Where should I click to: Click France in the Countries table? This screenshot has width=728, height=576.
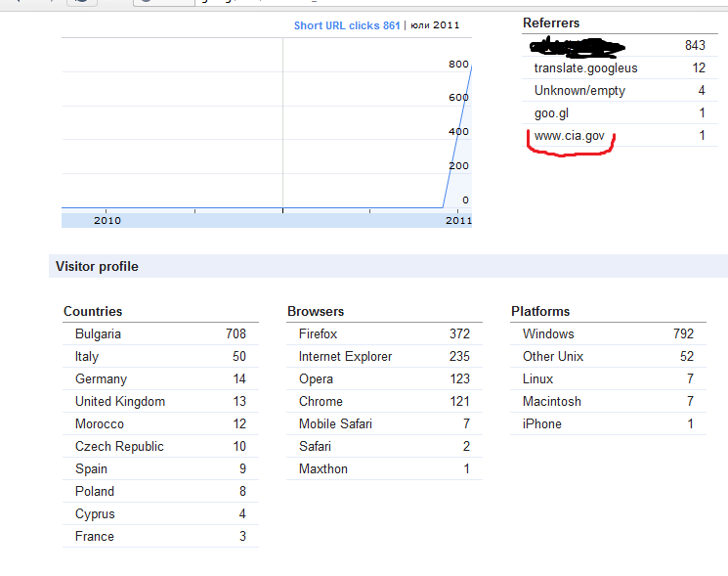[x=94, y=537]
